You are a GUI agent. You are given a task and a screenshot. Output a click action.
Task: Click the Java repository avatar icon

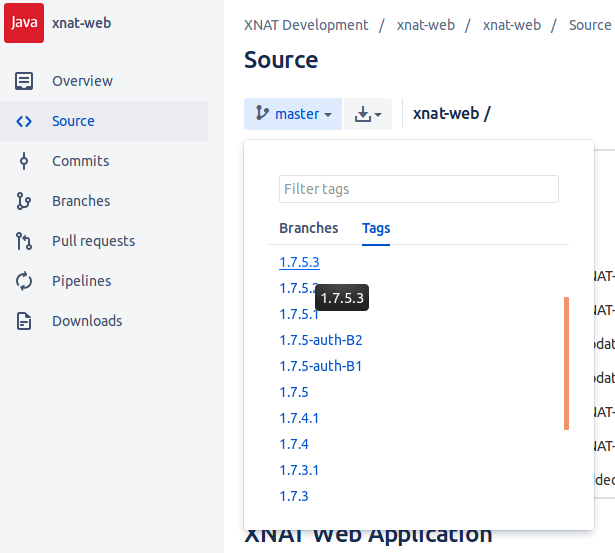(x=24, y=24)
